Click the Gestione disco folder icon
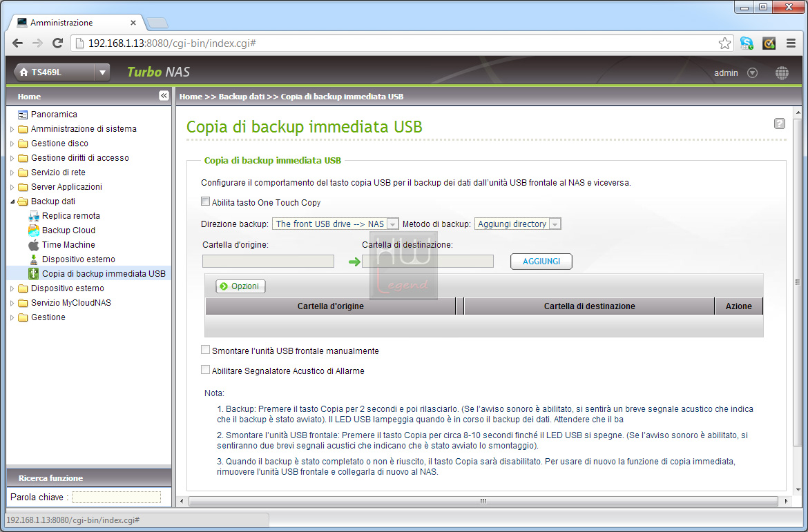The width and height of the screenshot is (808, 532). 23,143
